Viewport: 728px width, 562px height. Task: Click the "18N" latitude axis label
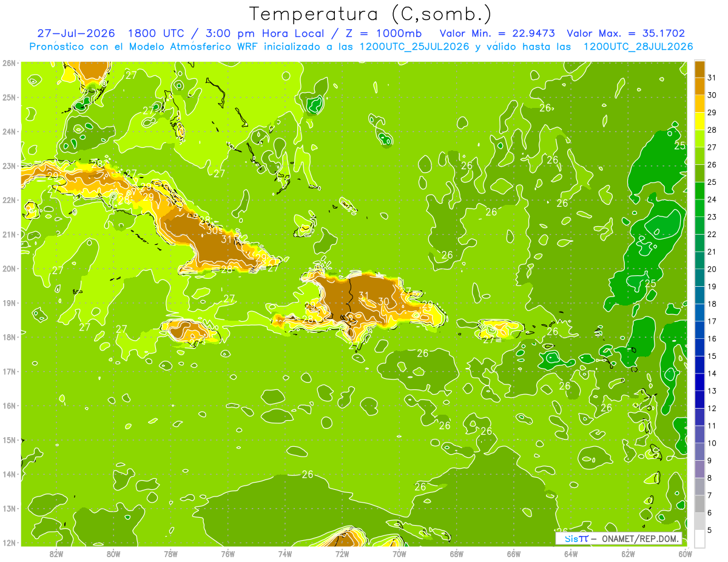pyautogui.click(x=9, y=337)
